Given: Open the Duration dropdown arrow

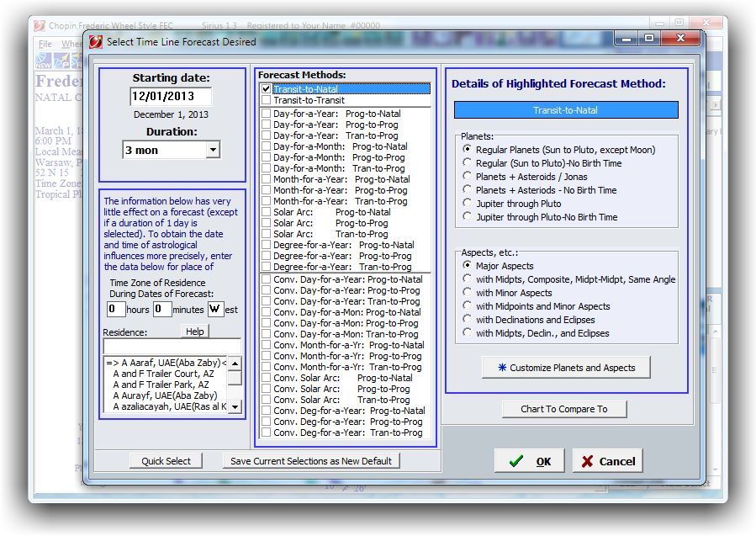Looking at the screenshot, I should (x=213, y=150).
